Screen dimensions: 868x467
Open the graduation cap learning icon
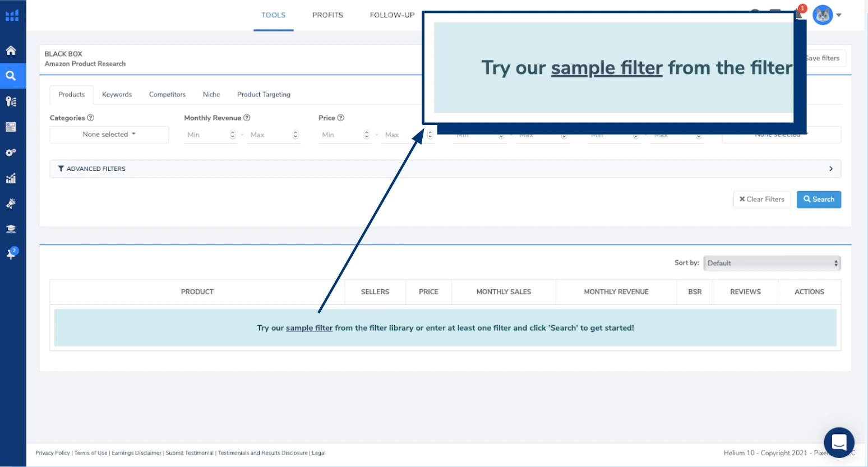[11, 229]
